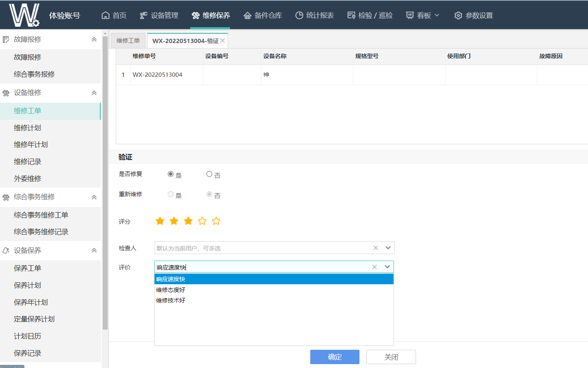Click the 维修保养 wrench icon
588x368 pixels.
click(x=196, y=16)
